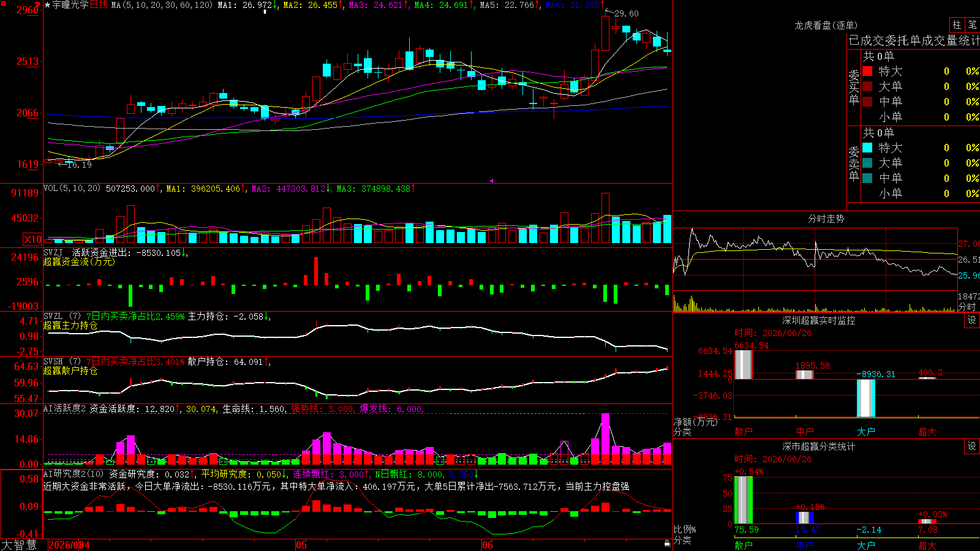Screen dimensions: 980x551
Task: Click the 宇瞳光学 stock name
Action: [x=70, y=5]
